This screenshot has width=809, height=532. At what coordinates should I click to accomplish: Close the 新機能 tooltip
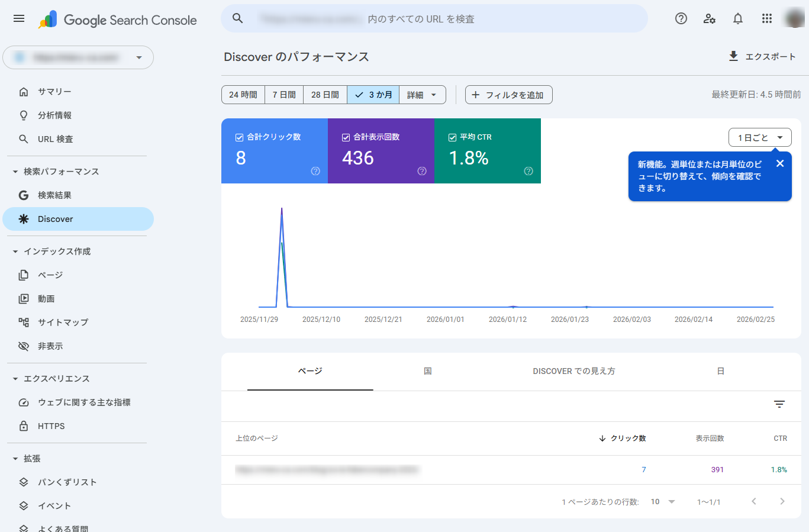coord(780,163)
